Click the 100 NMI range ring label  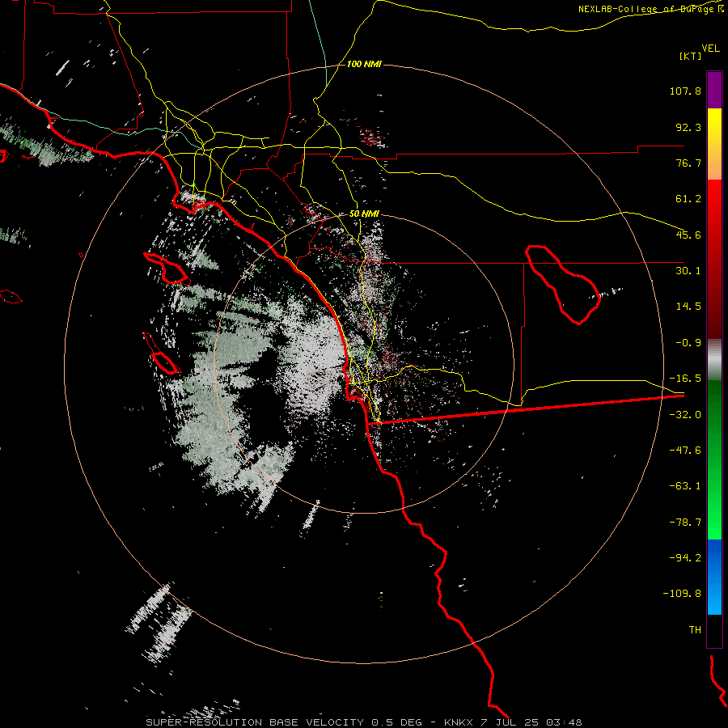[x=364, y=64]
